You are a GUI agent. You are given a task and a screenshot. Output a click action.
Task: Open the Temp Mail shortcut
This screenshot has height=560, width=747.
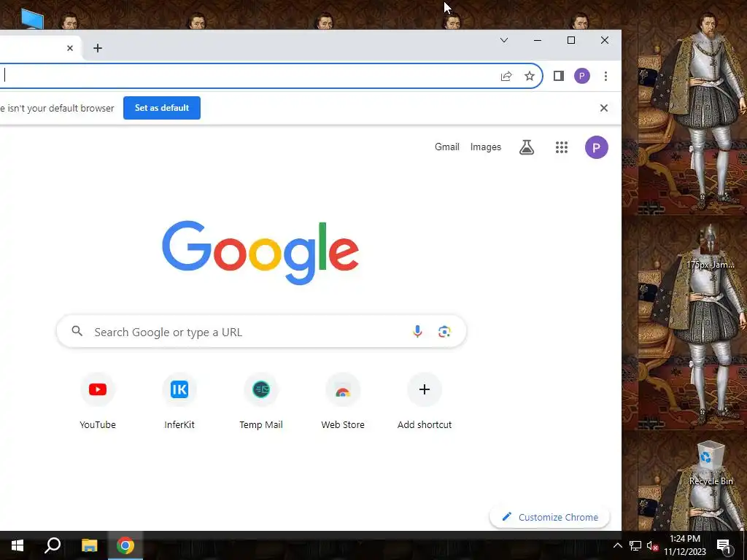coord(261,402)
